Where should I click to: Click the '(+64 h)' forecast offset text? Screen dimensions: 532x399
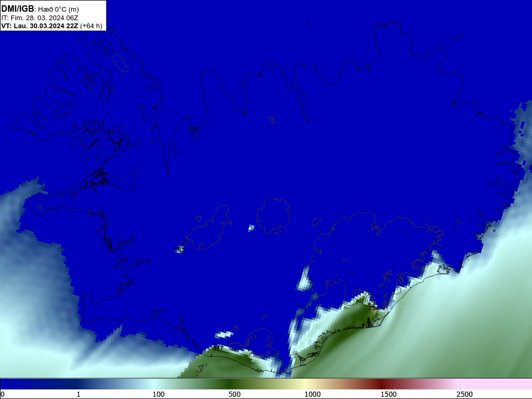click(x=92, y=26)
